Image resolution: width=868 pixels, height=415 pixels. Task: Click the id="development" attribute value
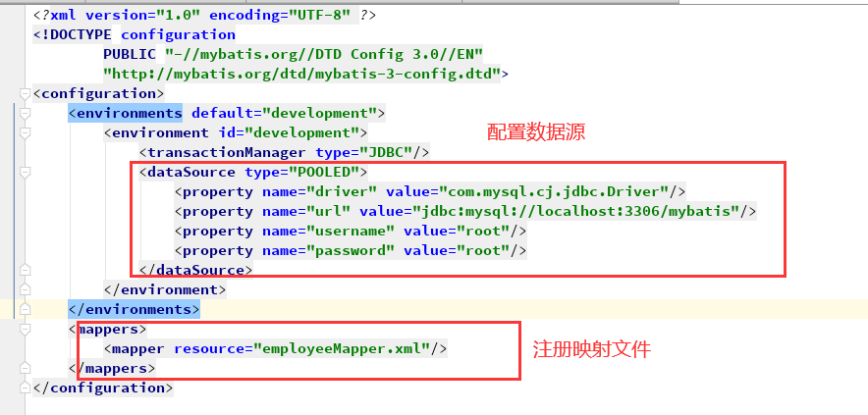click(x=301, y=132)
